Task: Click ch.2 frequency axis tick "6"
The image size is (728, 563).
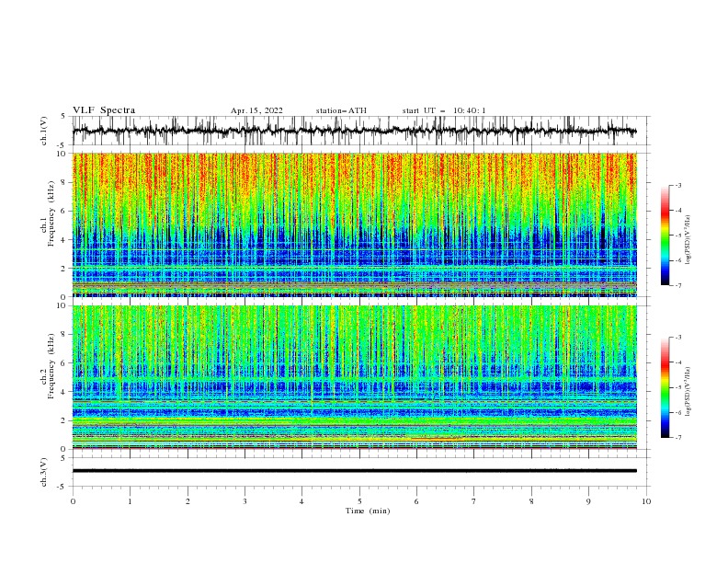Action: pyautogui.click(x=63, y=363)
